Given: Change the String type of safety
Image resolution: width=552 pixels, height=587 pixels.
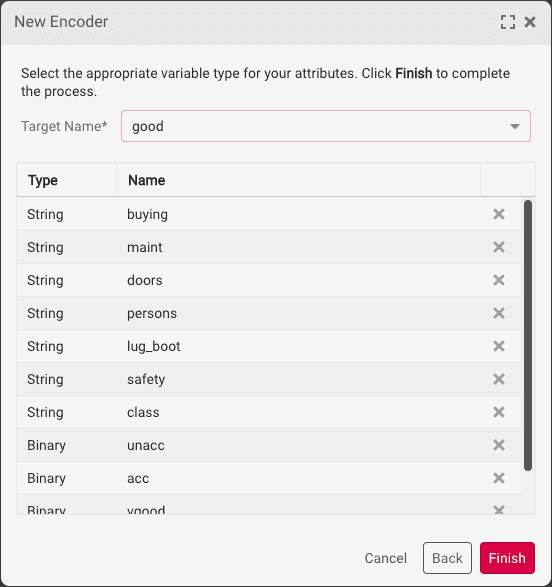Looking at the screenshot, I should coord(45,379).
